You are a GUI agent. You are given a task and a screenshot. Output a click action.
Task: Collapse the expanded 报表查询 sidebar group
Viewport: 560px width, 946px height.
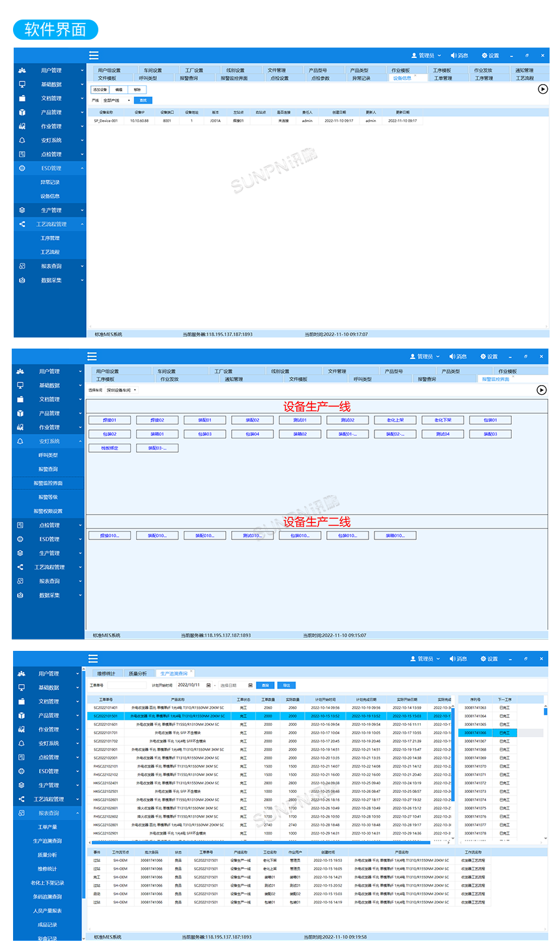pos(48,813)
